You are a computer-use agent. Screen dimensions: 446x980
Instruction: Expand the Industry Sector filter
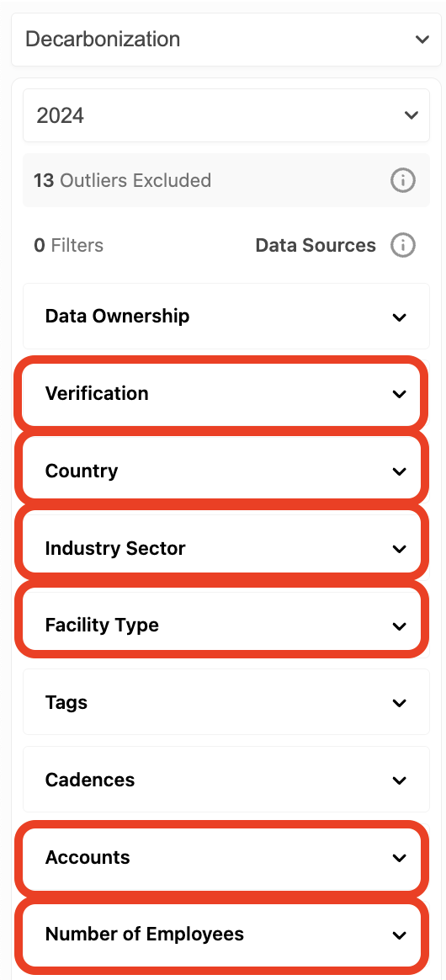222,548
